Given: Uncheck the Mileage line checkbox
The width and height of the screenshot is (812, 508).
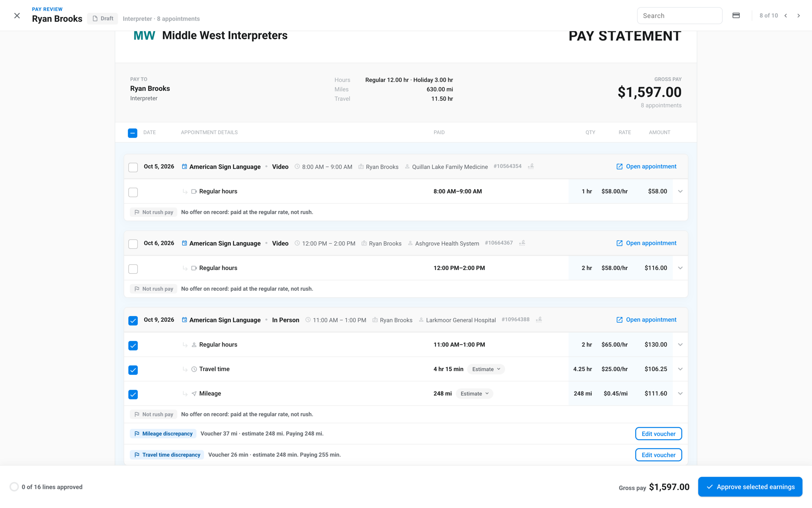Looking at the screenshot, I should pos(133,395).
